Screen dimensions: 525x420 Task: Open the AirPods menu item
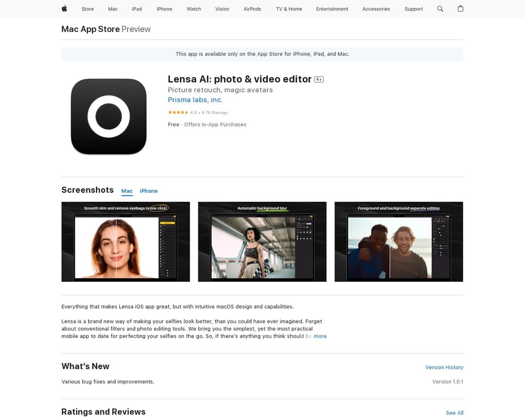click(x=252, y=9)
